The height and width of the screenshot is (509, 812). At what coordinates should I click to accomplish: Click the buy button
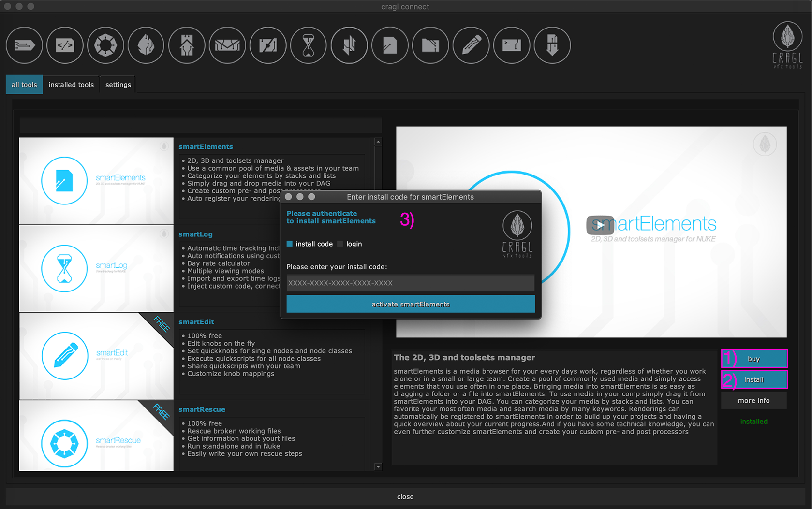753,359
